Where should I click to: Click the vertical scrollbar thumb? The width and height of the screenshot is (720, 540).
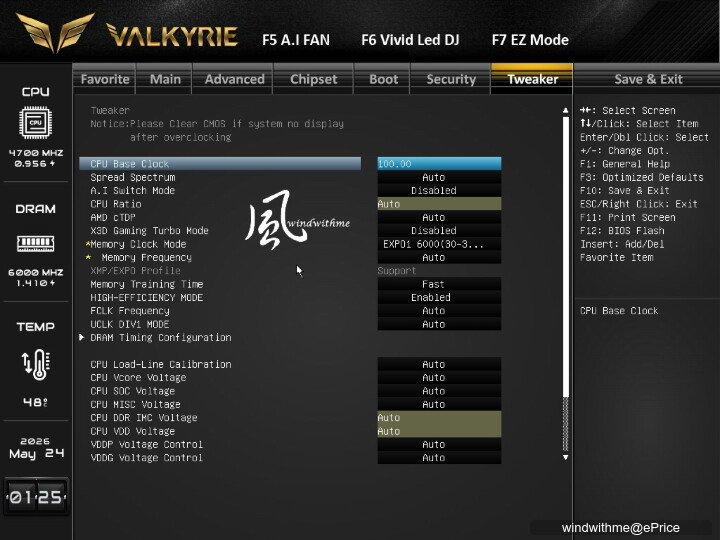(x=565, y=257)
